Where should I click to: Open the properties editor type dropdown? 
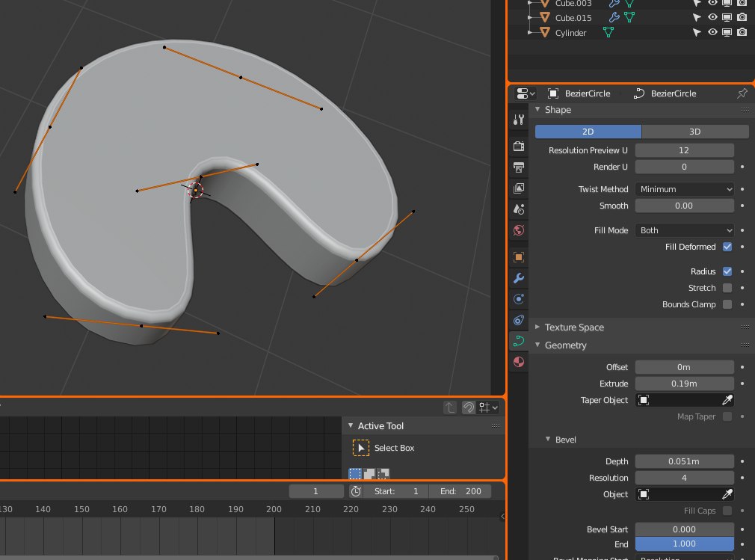pyautogui.click(x=526, y=93)
